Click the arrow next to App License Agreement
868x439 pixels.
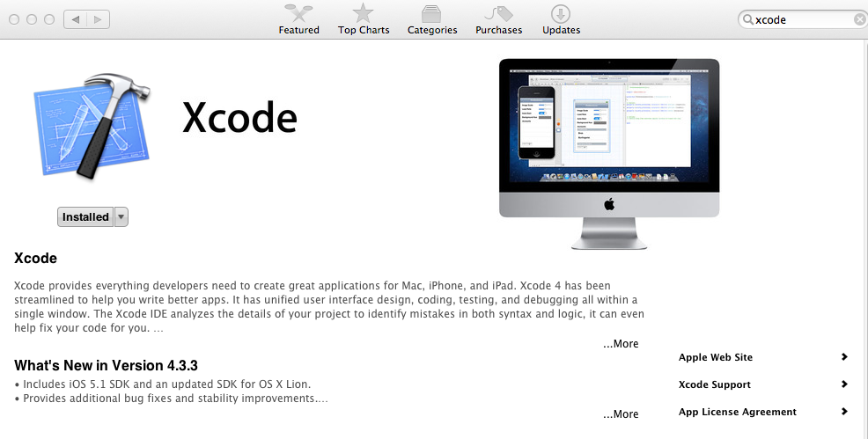click(x=844, y=412)
